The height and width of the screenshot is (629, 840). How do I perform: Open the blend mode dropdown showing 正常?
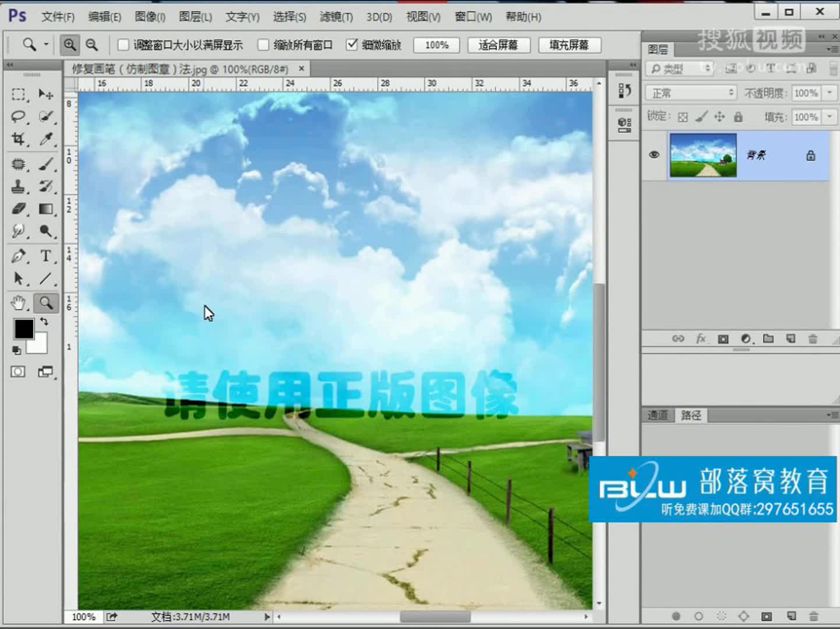point(690,93)
